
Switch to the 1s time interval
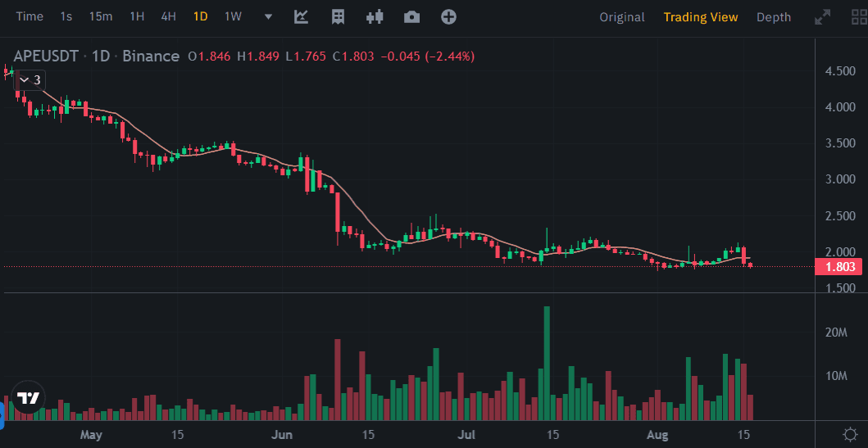coord(66,16)
